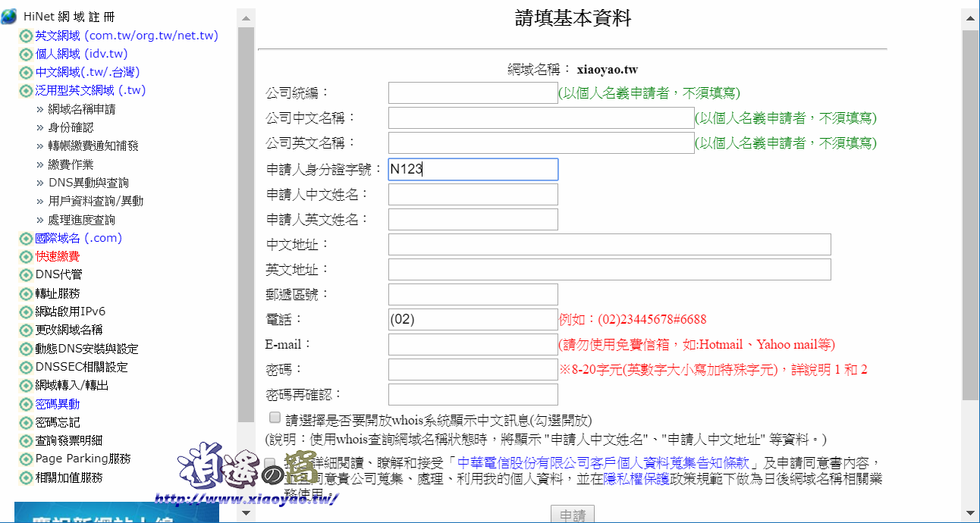Screen dimensions: 980x523
Task: Open 個人網域 (idv.tw) link
Action: tap(81, 54)
